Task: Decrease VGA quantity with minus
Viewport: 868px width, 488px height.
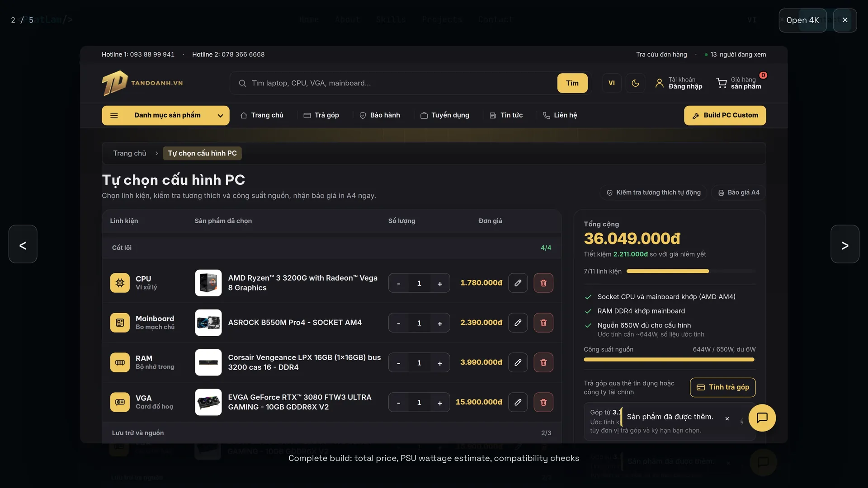Action: coord(398,403)
